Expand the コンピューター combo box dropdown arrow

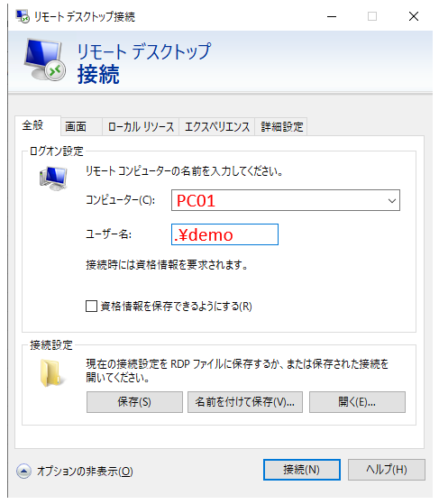click(x=391, y=201)
